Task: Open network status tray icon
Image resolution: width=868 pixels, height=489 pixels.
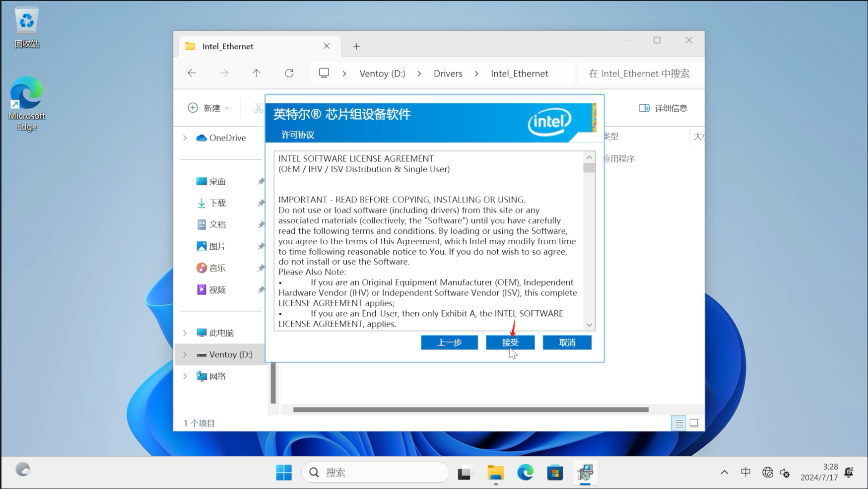Action: [768, 473]
